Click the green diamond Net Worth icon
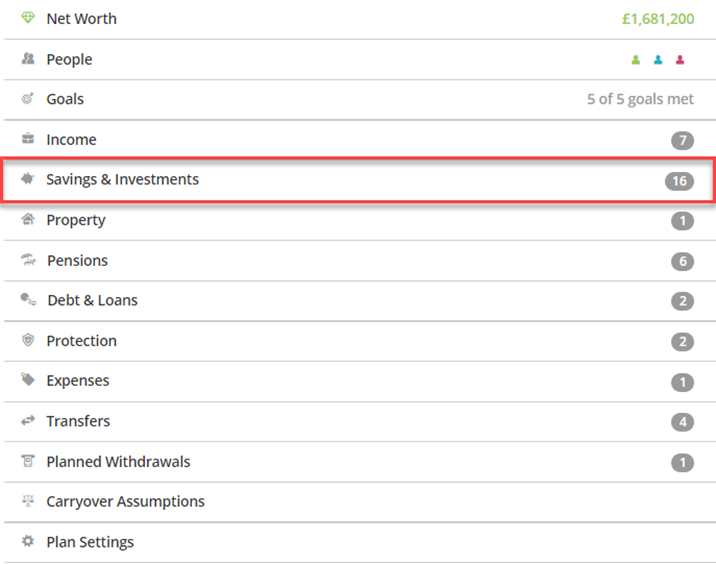The image size is (716, 564). 28,18
